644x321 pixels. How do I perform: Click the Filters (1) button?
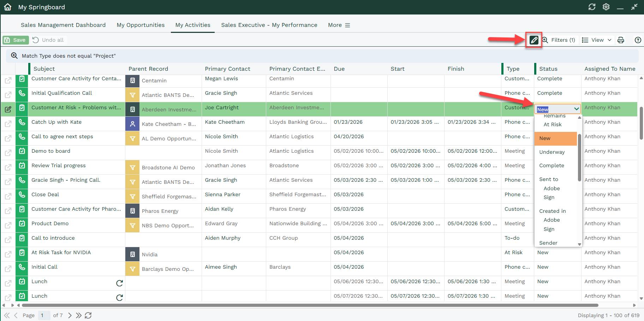tap(559, 40)
